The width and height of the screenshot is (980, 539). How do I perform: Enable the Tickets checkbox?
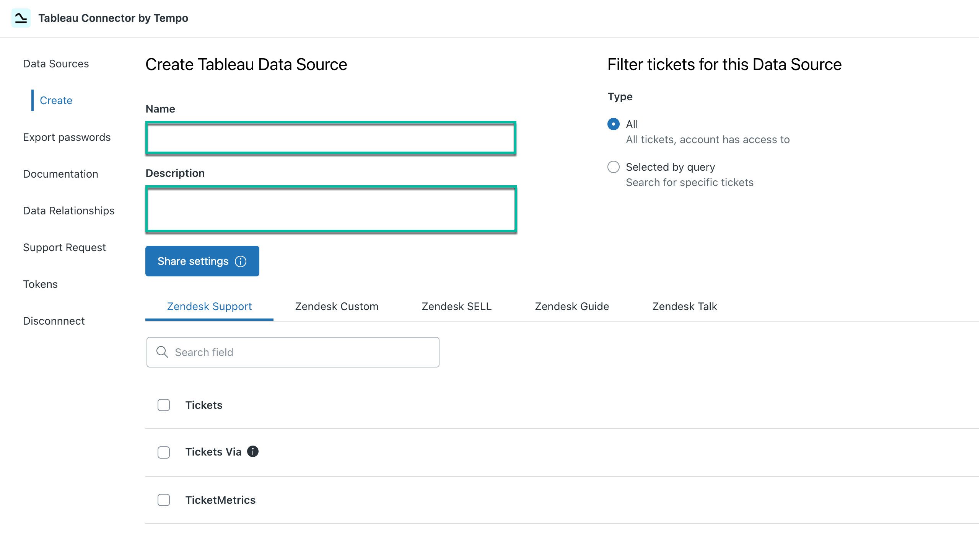[163, 405]
